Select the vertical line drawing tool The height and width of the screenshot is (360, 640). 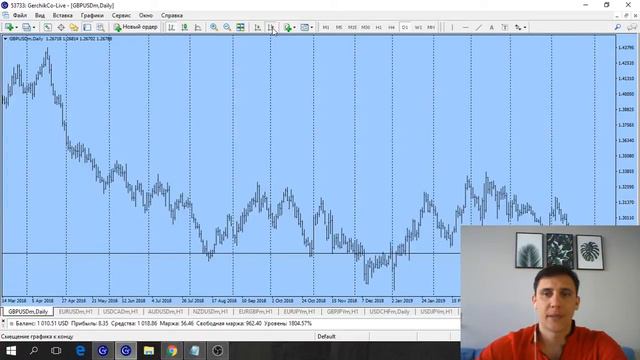coord(452,27)
